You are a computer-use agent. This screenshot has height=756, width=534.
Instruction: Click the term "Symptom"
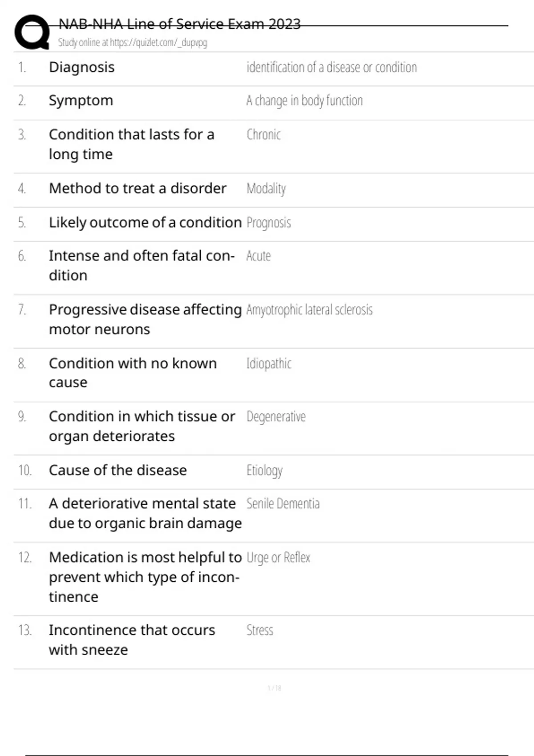81,101
